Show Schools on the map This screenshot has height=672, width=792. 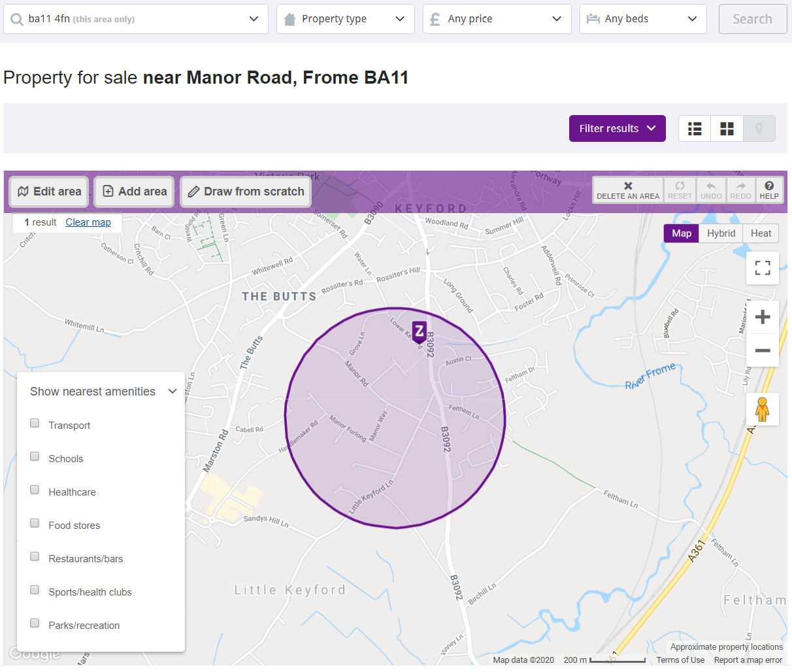pyautogui.click(x=34, y=456)
